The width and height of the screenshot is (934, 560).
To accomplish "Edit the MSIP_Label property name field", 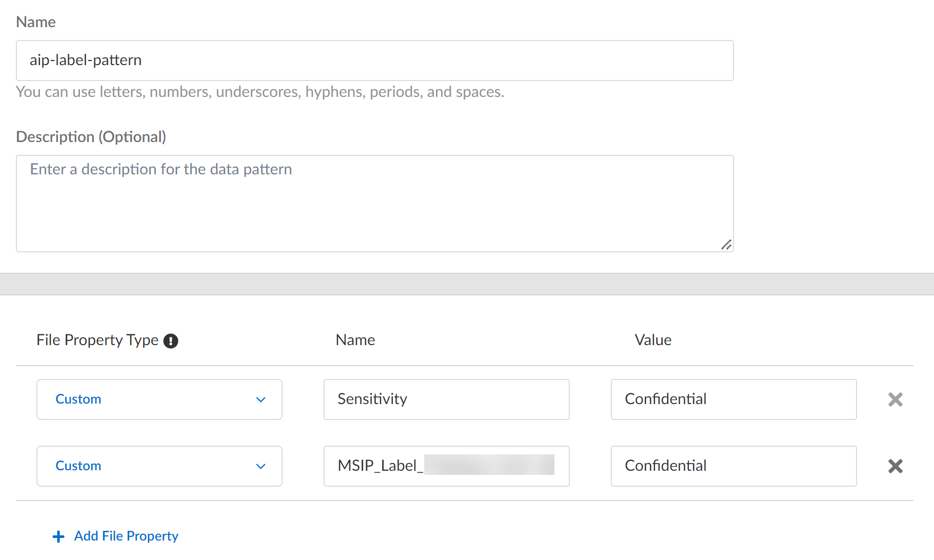I will click(446, 466).
